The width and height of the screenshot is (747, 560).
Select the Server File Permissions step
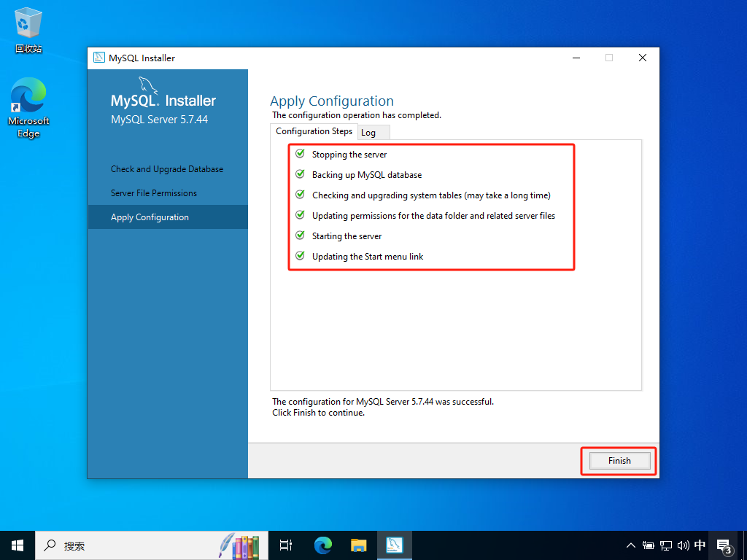[154, 193]
